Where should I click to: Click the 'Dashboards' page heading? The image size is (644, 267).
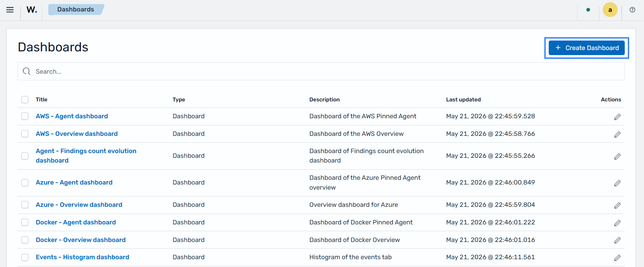tap(53, 47)
